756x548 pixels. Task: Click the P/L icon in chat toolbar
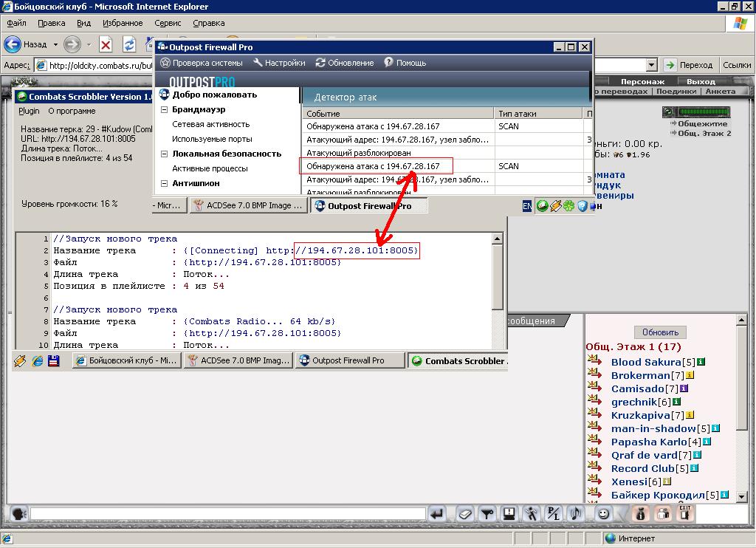coord(553,514)
